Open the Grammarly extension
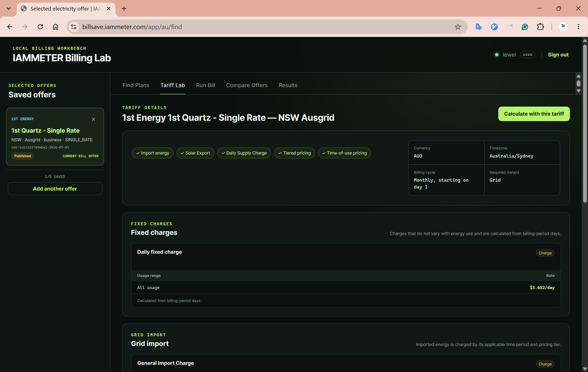Image resolution: width=588 pixels, height=372 pixels. [525, 27]
